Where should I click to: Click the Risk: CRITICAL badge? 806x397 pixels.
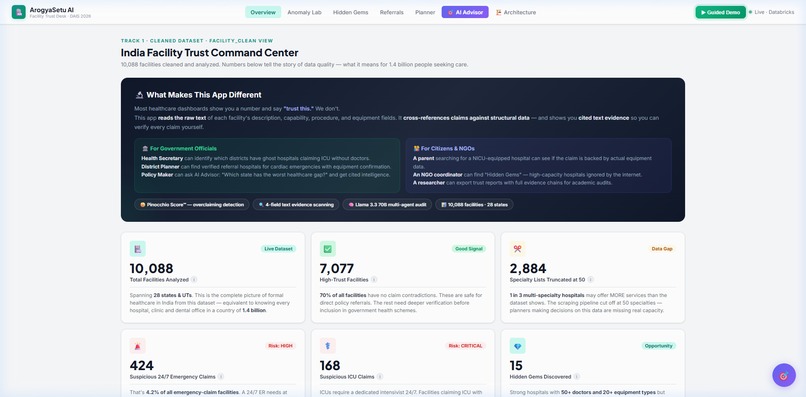click(x=465, y=346)
